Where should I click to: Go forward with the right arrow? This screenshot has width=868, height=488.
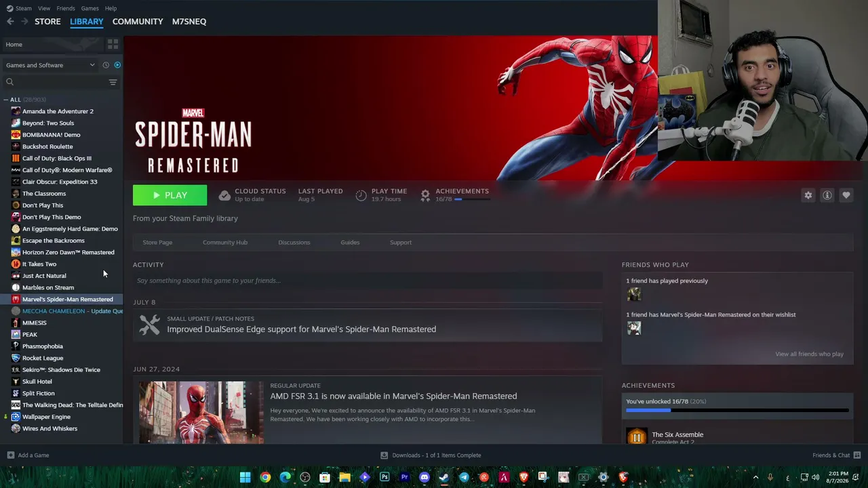coord(24,22)
